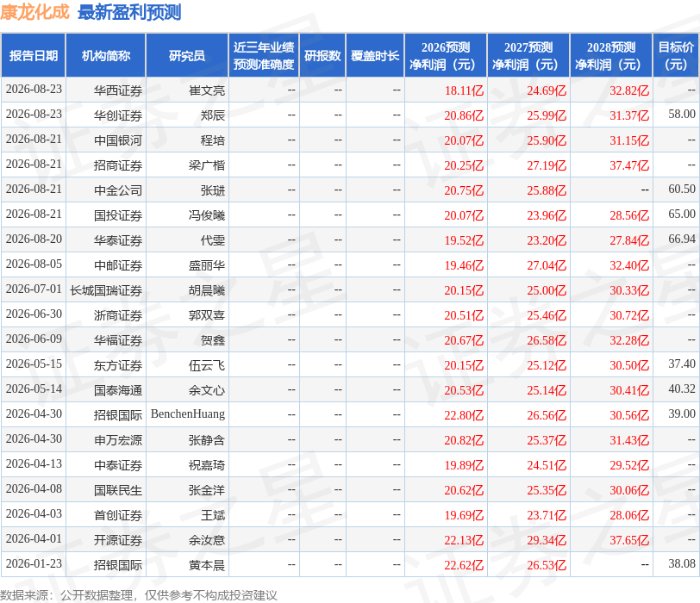This screenshot has height=603, width=700.
Task: Click report date 2026-01-23
Action: point(34,563)
